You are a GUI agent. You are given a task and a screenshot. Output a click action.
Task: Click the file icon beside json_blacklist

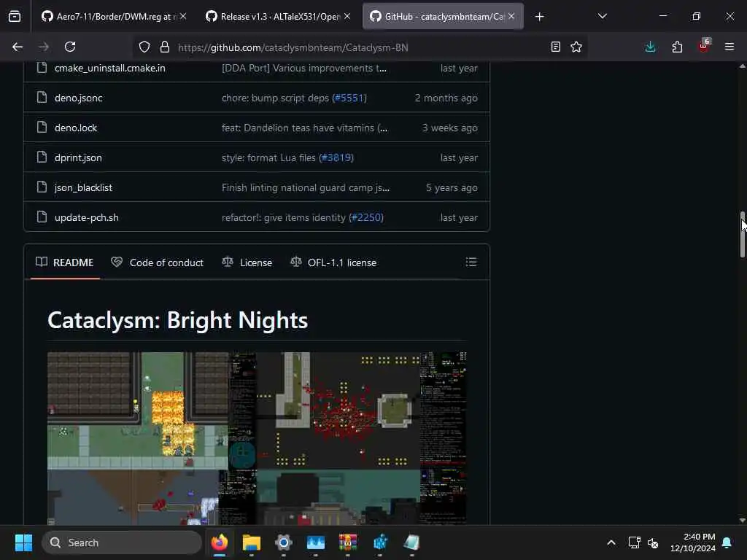tap(42, 187)
